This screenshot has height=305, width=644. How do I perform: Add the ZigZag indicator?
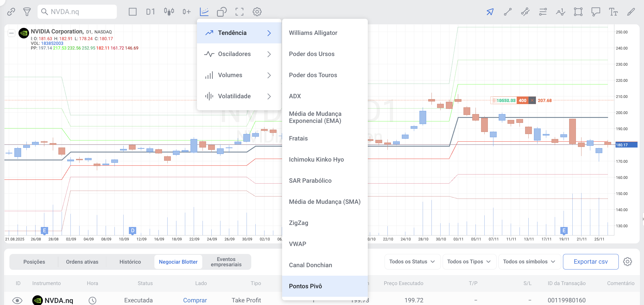[x=325, y=223]
